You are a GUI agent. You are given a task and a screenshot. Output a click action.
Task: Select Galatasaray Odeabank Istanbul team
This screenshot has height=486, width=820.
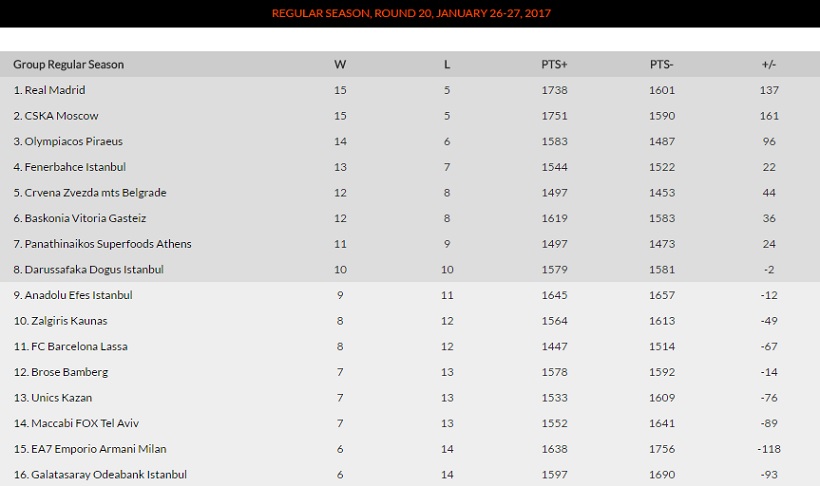[105, 474]
